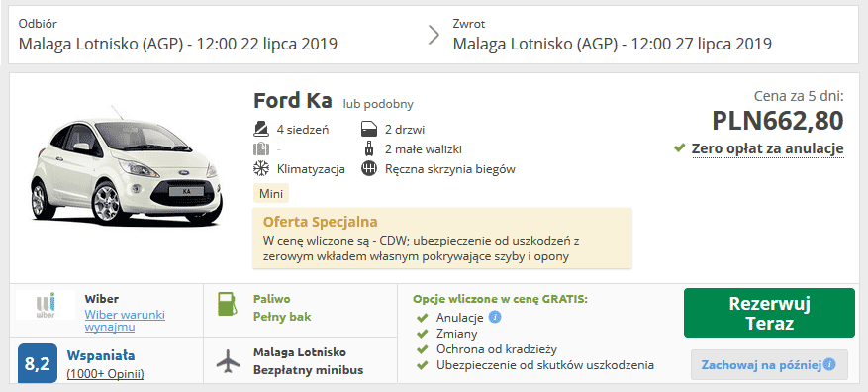Click the green checkmark beside Zero opłat za anulacje

click(680, 147)
